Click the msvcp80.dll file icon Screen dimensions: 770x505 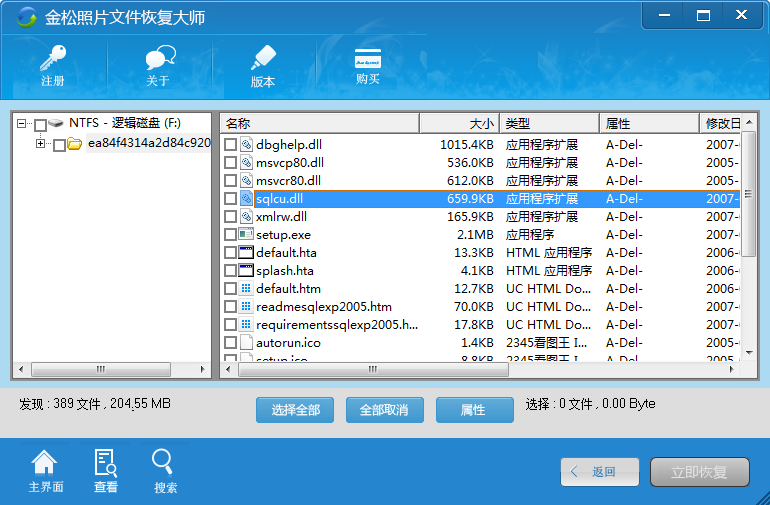pos(247,163)
